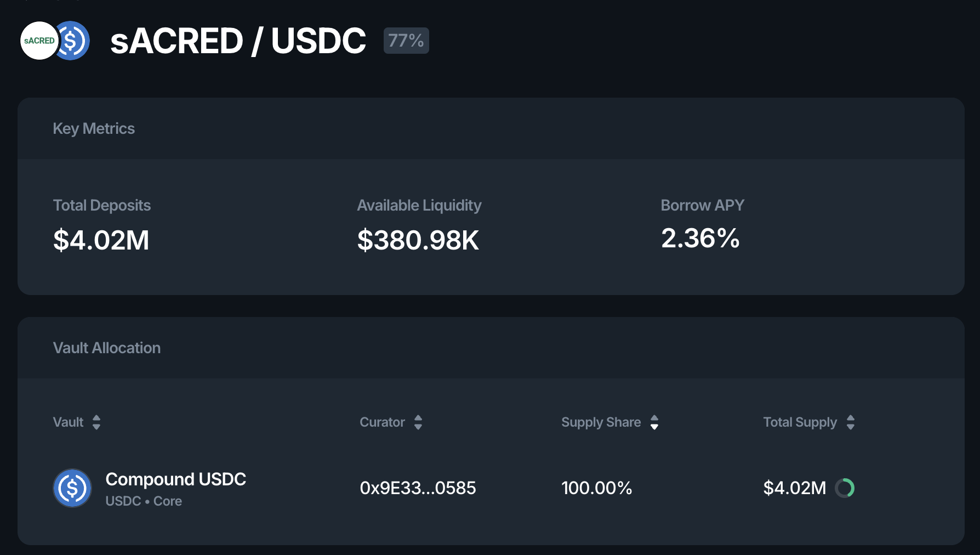
Task: Click the Available Liquidity $380.98K value
Action: click(x=418, y=240)
